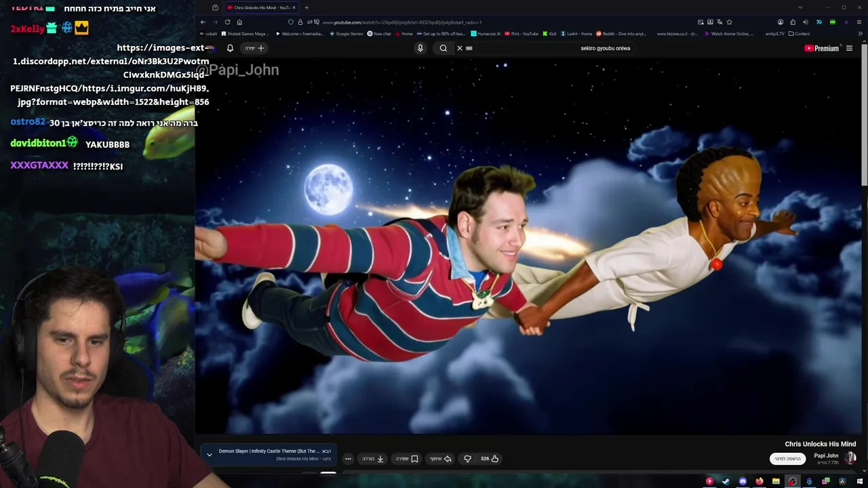Image resolution: width=868 pixels, height=488 pixels.
Task: Open a new browser tab with plus
Action: [307, 7]
